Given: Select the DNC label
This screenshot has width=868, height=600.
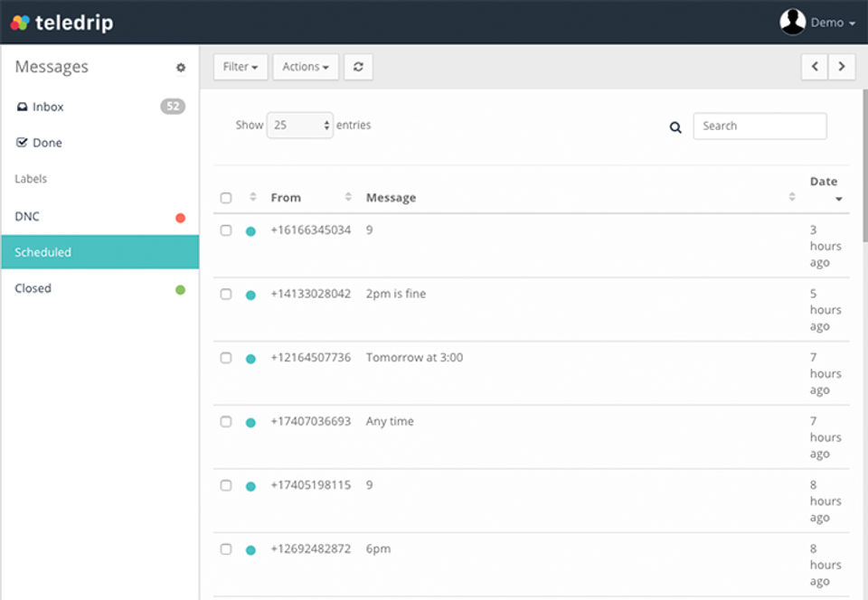Looking at the screenshot, I should click(99, 216).
